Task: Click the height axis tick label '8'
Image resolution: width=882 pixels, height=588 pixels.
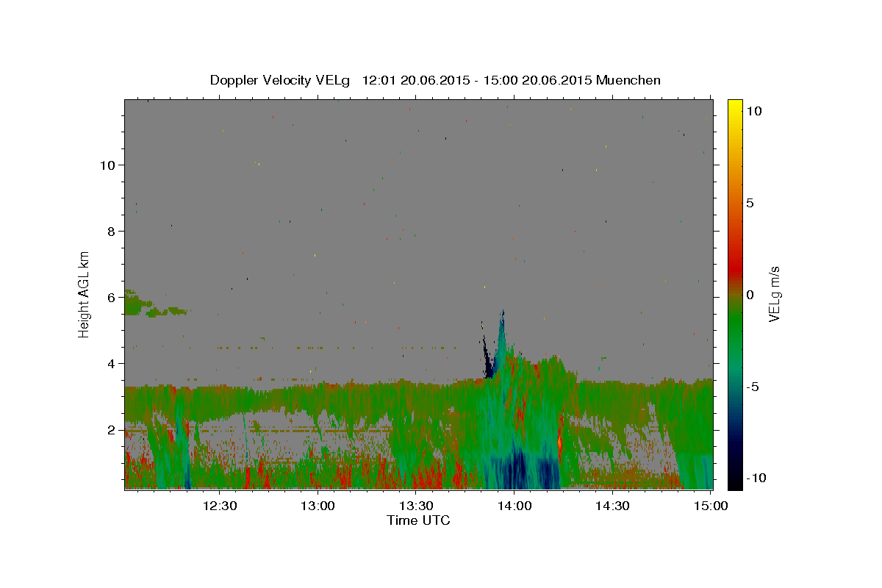Action: point(112,232)
